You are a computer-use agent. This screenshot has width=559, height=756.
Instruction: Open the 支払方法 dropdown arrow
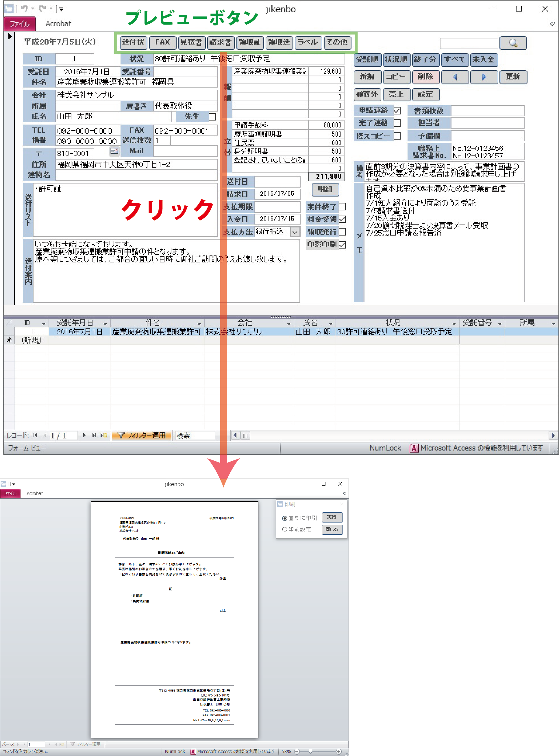pos(295,232)
